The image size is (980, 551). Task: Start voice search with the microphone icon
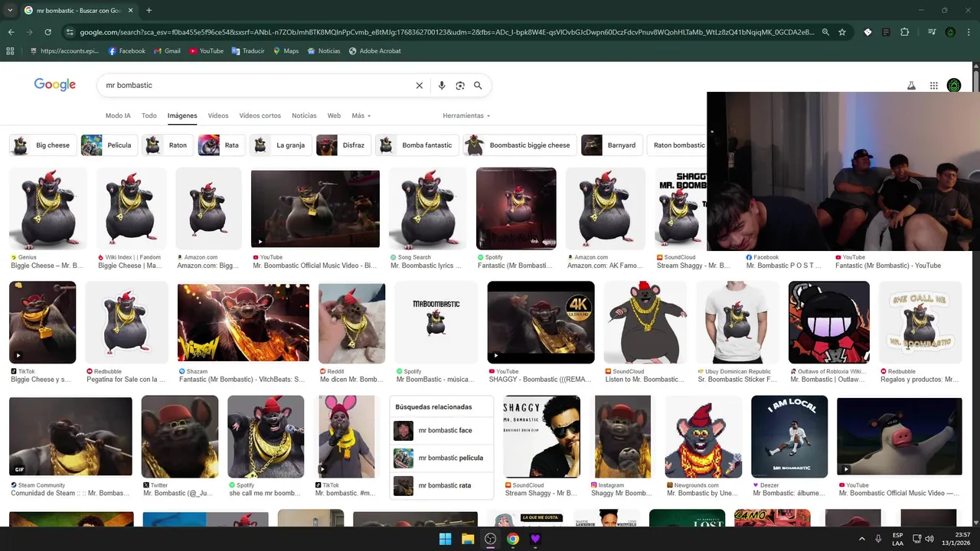442,86
